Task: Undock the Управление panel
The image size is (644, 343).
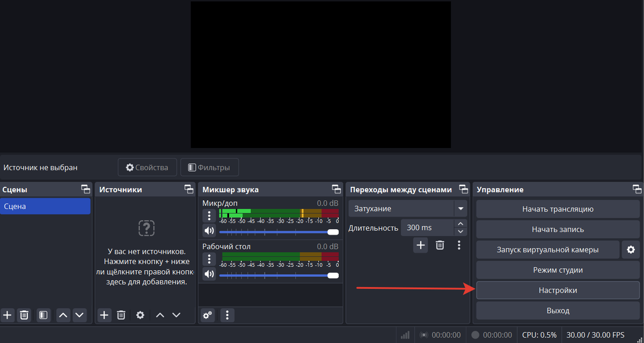Action: pos(637,189)
